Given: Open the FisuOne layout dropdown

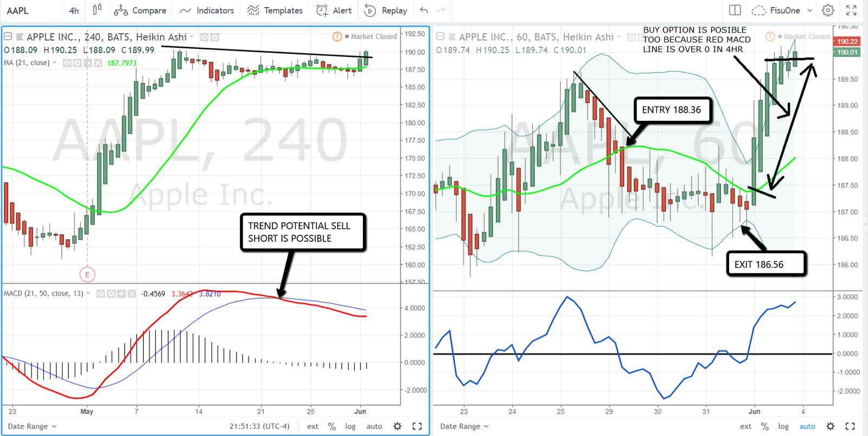Looking at the screenshot, I should coord(784,10).
